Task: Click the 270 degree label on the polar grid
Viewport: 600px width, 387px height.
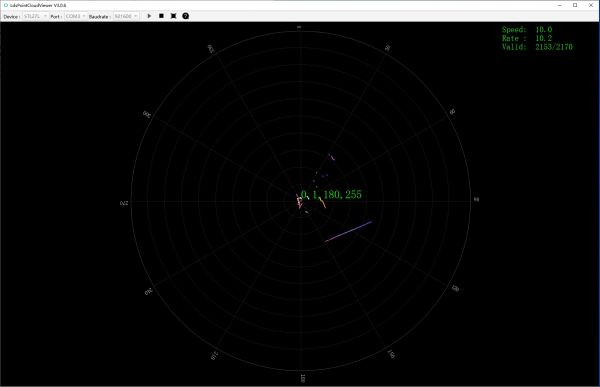Action: click(x=125, y=203)
